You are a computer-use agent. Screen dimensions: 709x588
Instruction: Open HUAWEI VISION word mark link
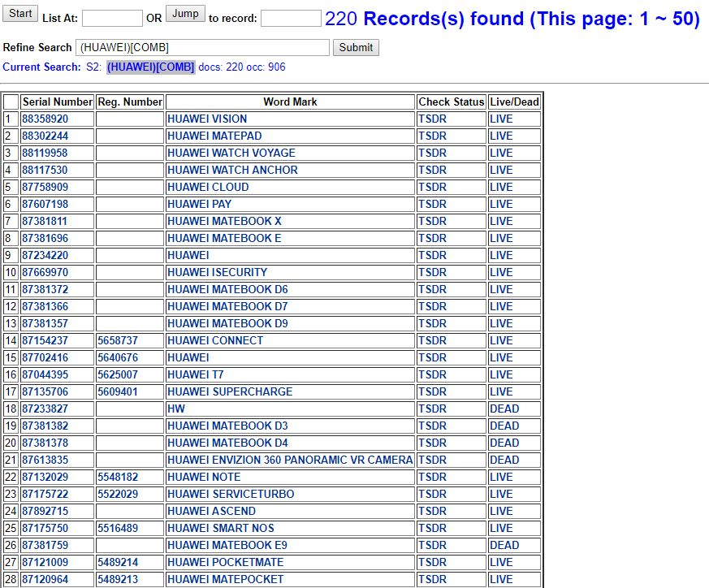point(207,119)
